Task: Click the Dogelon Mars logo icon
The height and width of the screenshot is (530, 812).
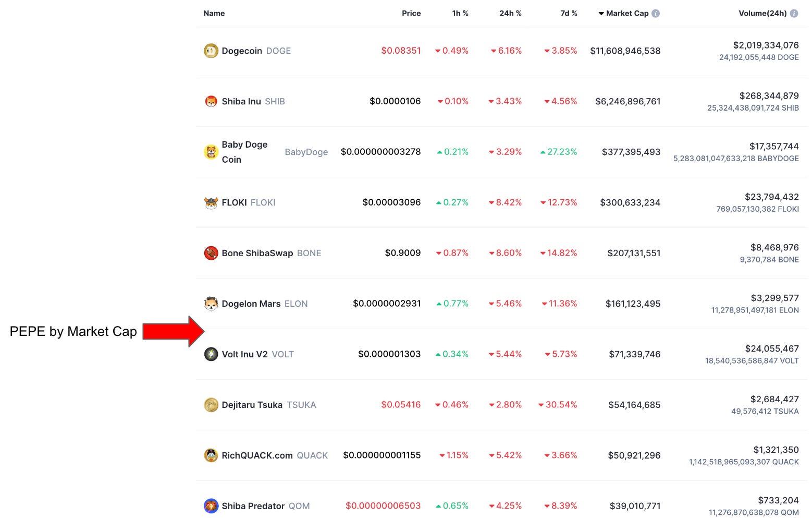Action: 211,304
